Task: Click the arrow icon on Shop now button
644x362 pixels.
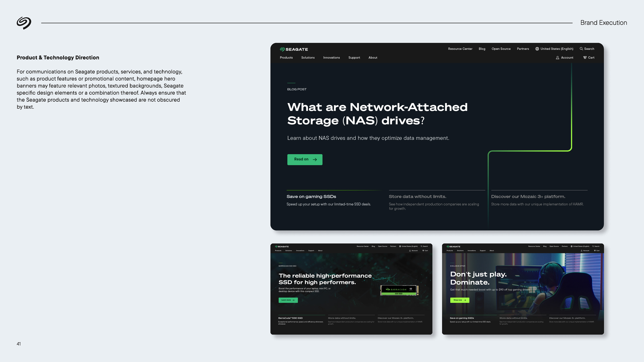Action: tap(465, 300)
